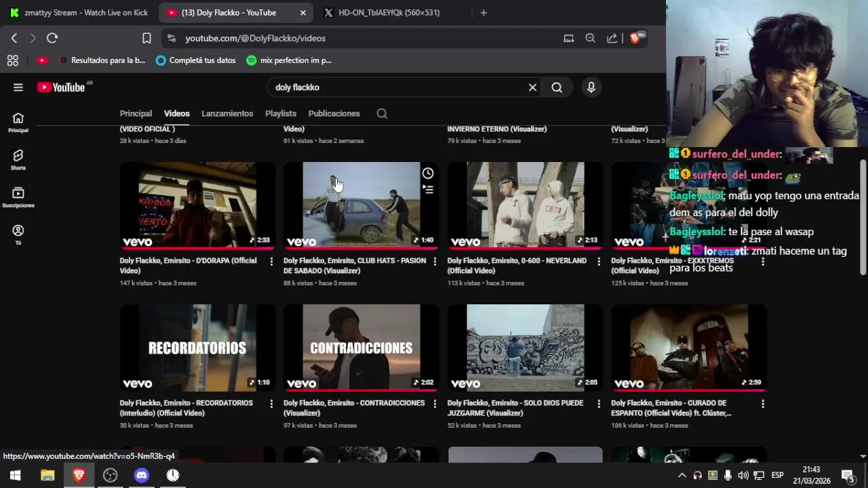
Task: Open a new browser tab
Action: pos(484,13)
